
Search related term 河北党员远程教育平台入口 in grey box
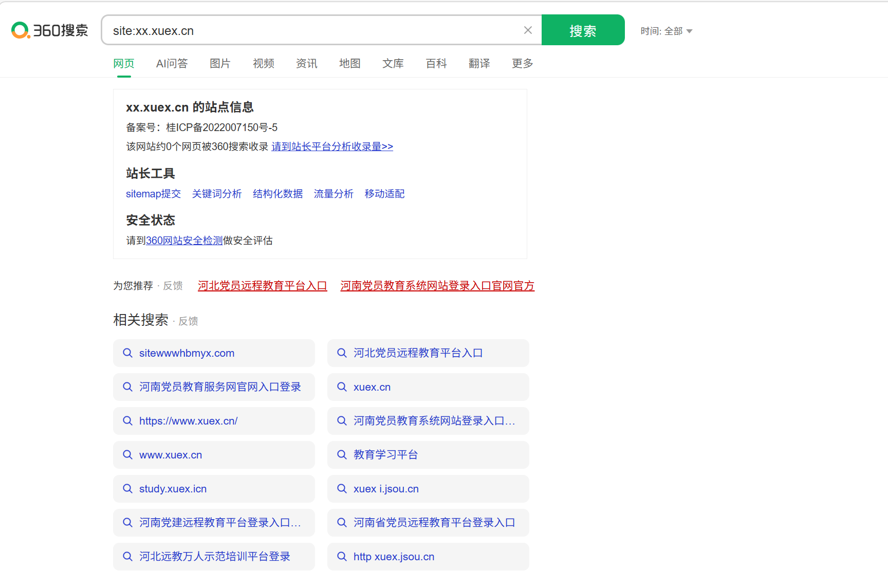coord(428,353)
